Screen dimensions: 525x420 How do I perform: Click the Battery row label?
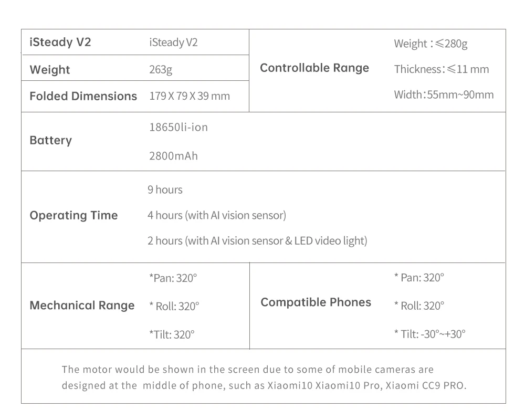click(51, 140)
